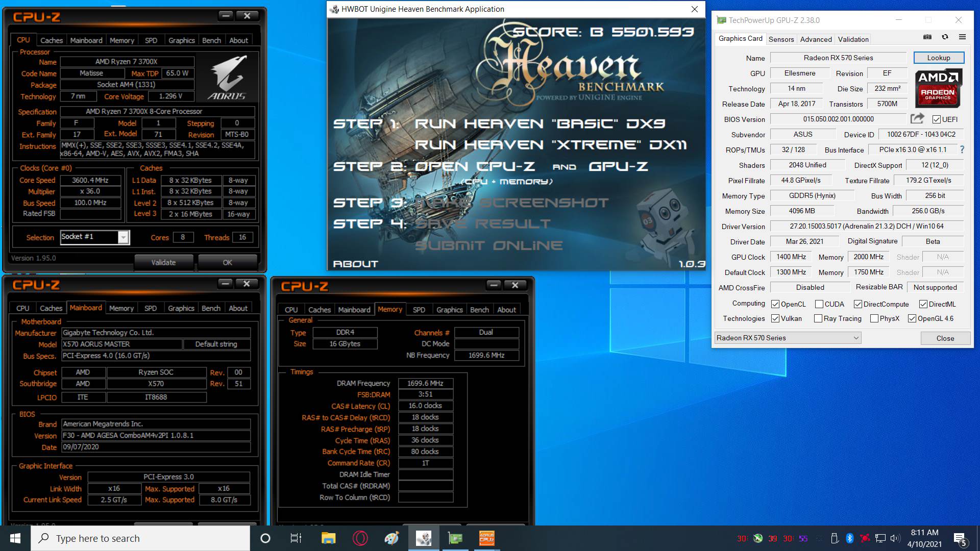Click the BIOS export share icon in GPU-Z
Screen dimensions: 980x551
pyautogui.click(x=917, y=119)
